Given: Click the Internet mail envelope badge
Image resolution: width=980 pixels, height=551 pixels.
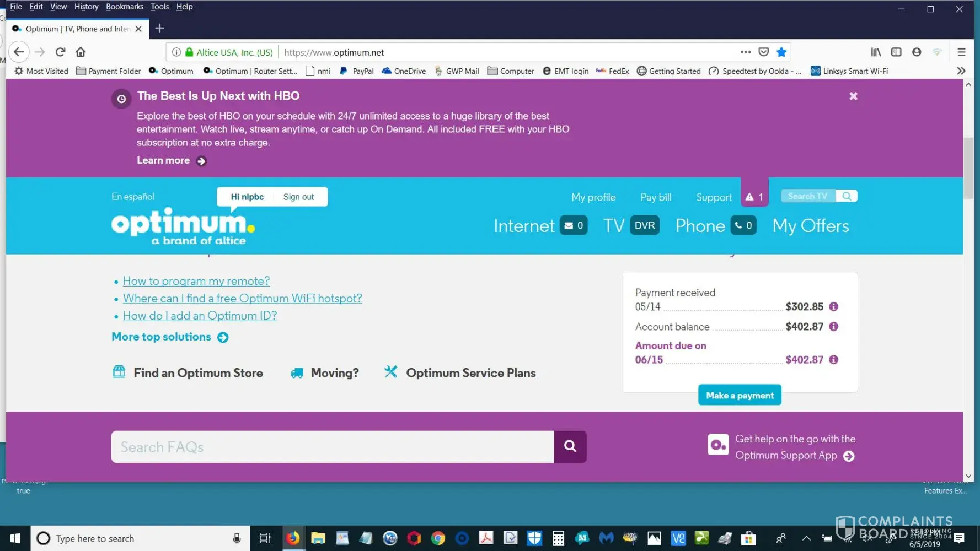Looking at the screenshot, I should 574,225.
